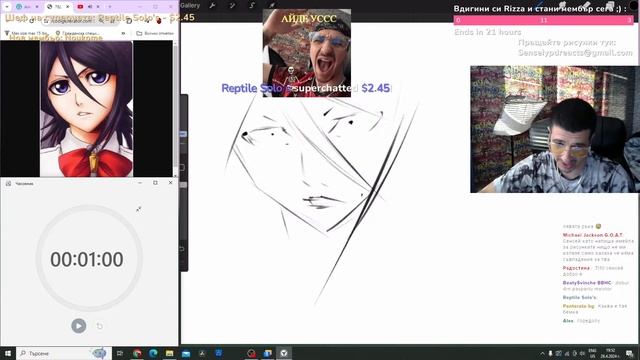Screen dimensions: 640x360
Task: Open Task View on the taskbar
Action: click(x=120, y=353)
